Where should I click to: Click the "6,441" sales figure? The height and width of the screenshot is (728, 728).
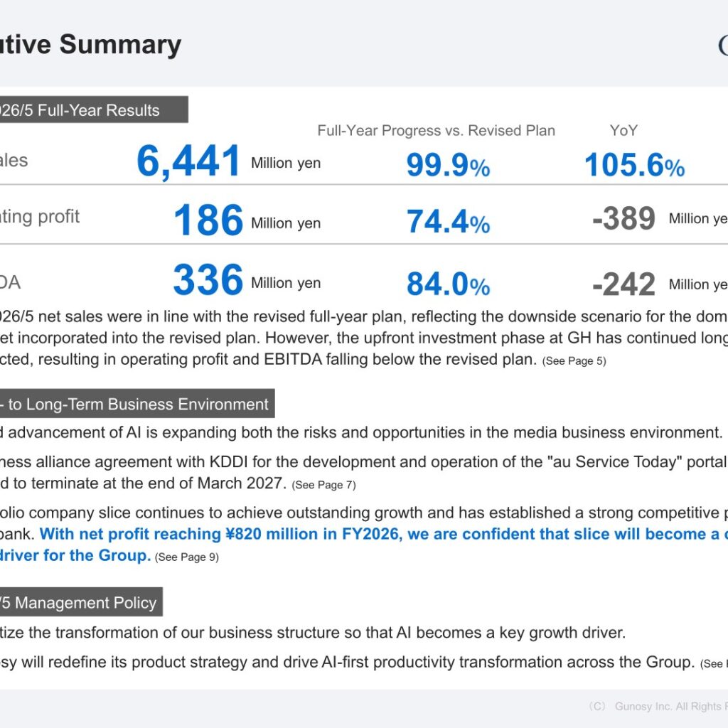click(188, 161)
